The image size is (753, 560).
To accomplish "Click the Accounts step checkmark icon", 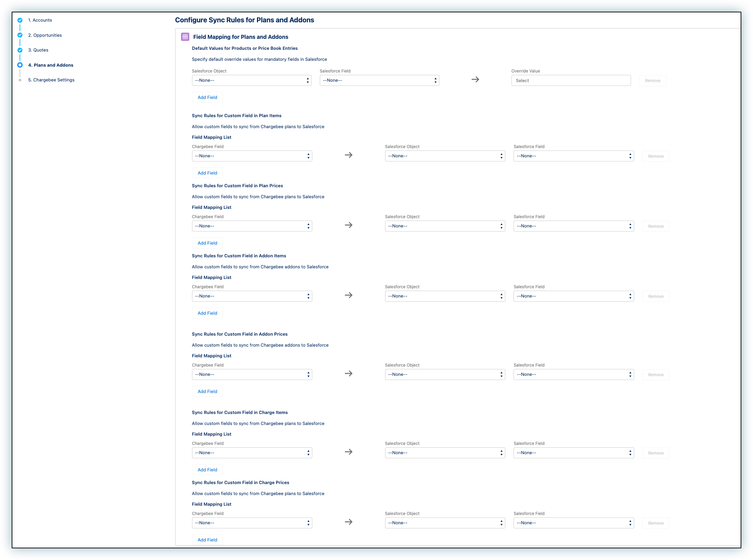I will (20, 20).
